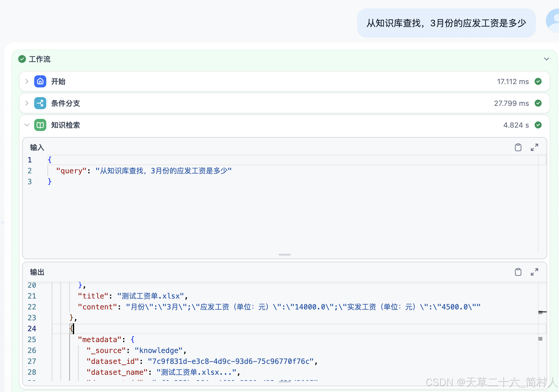Expand the 开始 node row
This screenshot has width=559, height=392.
click(x=27, y=81)
